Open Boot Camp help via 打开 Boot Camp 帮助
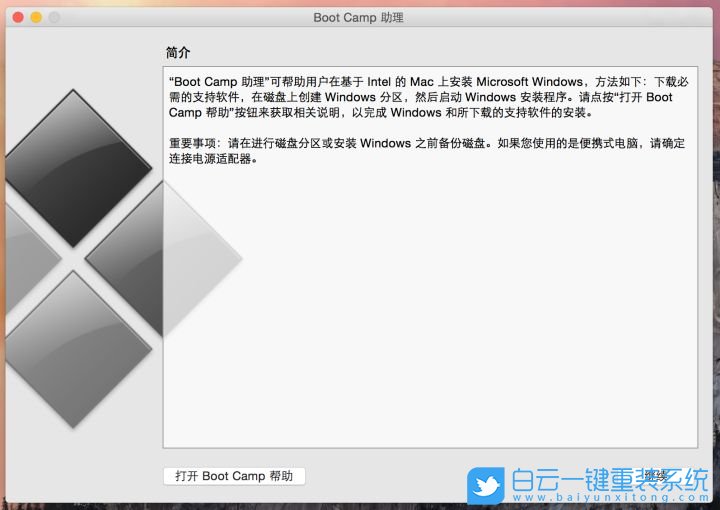Screen dimensions: 720x510 click(234, 476)
